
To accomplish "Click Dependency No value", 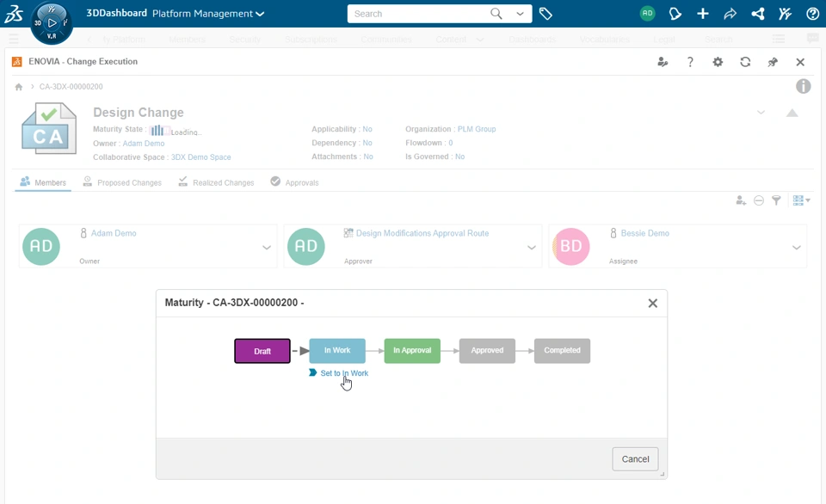I will (x=367, y=143).
